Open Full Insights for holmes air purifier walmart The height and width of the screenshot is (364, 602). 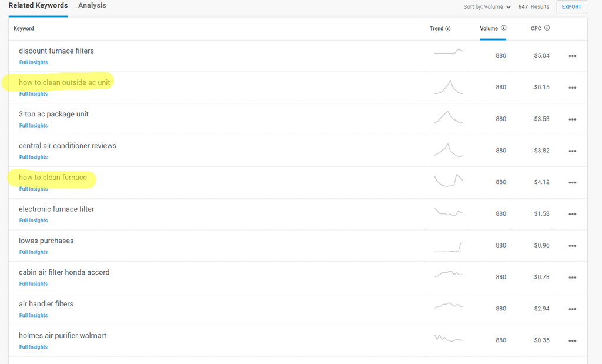pos(34,348)
